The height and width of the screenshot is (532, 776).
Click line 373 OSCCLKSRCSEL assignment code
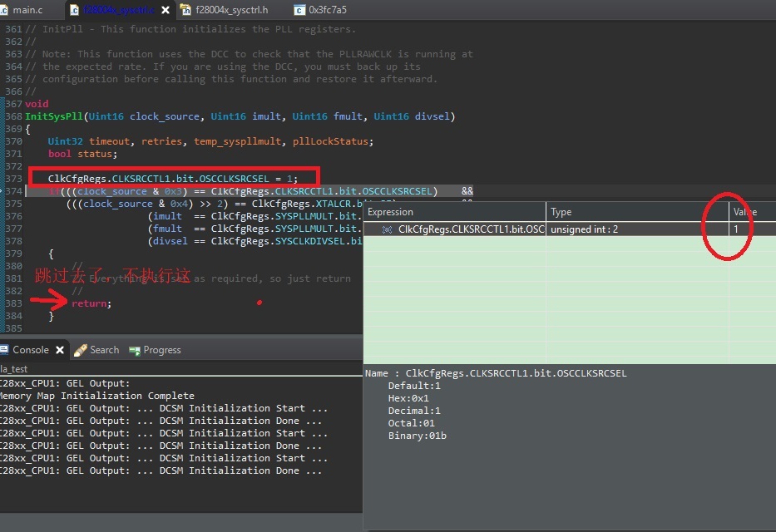point(173,179)
